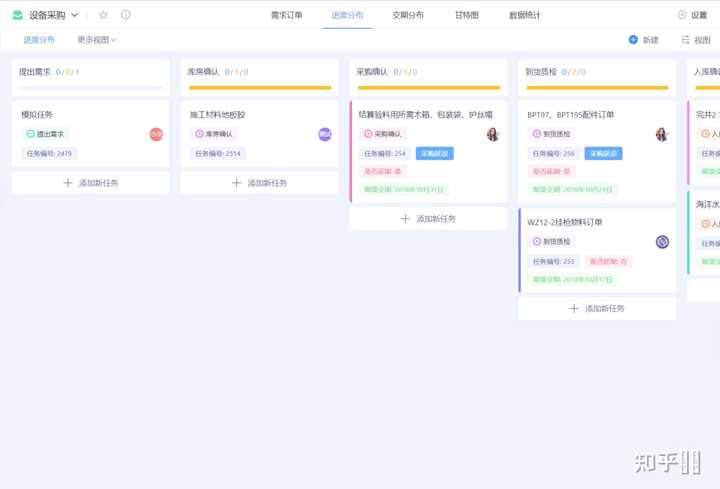Click the pink tag on 木箱 card
Screen dimensions: 720x489
[x=382, y=171]
